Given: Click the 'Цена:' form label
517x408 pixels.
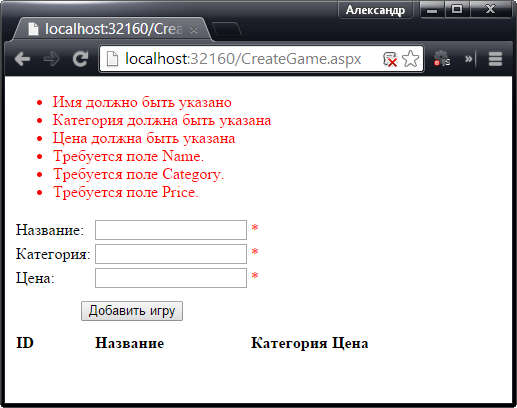Looking at the screenshot, I should coord(35,278).
